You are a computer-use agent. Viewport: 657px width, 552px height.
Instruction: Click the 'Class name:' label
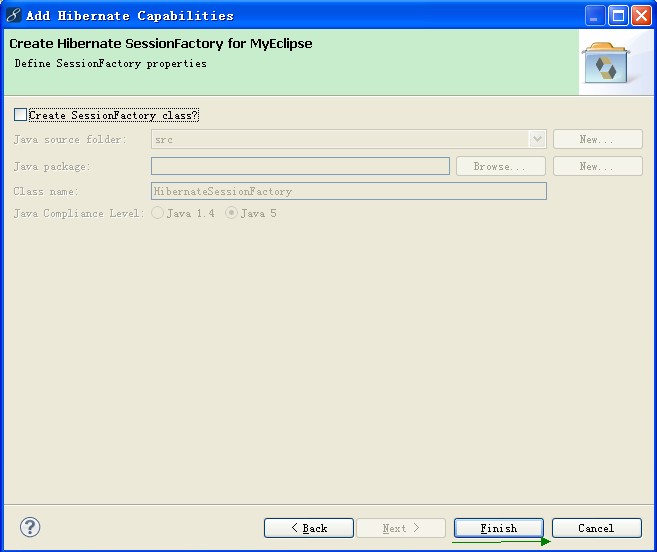tap(46, 192)
